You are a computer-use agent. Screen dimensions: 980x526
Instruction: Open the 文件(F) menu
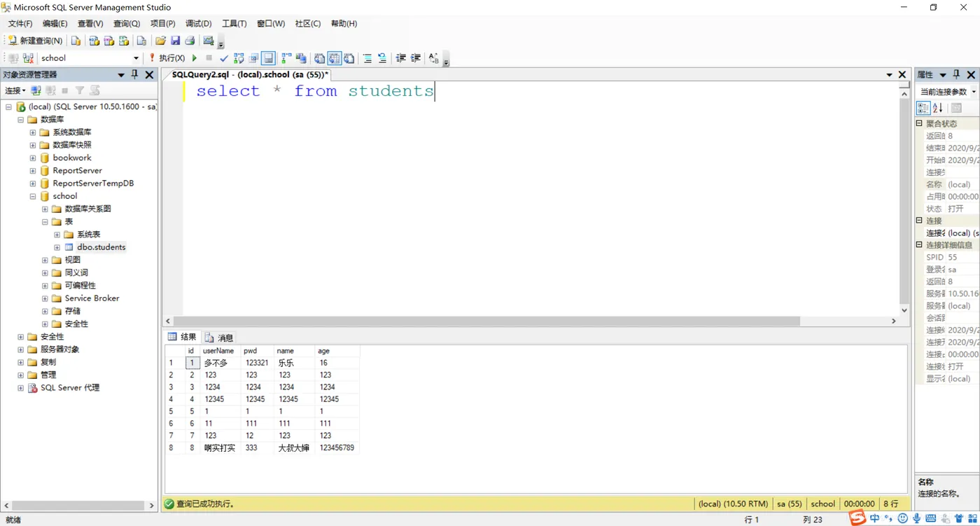tap(20, 23)
